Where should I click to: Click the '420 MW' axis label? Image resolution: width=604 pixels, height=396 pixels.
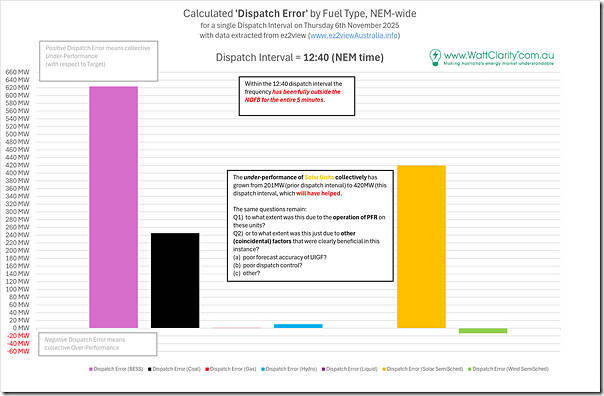click(x=17, y=165)
